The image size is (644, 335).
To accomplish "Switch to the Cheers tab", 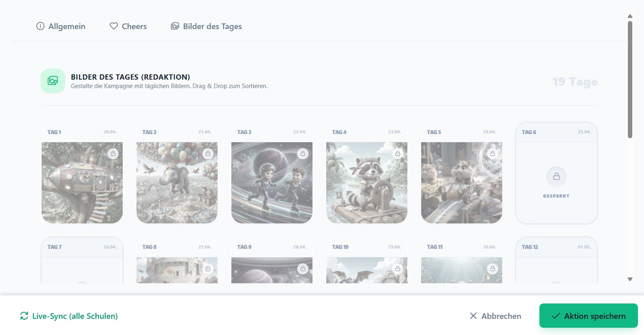I will (128, 26).
